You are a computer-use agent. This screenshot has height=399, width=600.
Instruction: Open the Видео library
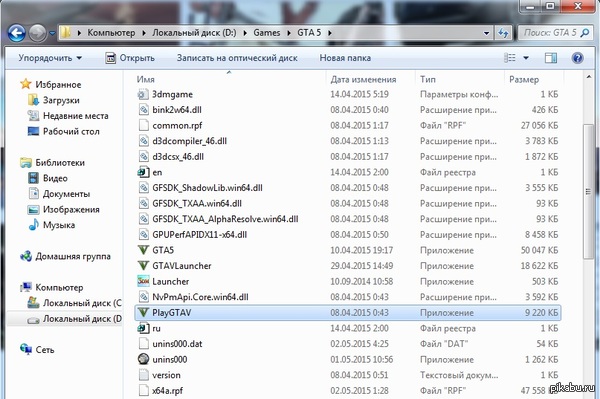[x=55, y=178]
